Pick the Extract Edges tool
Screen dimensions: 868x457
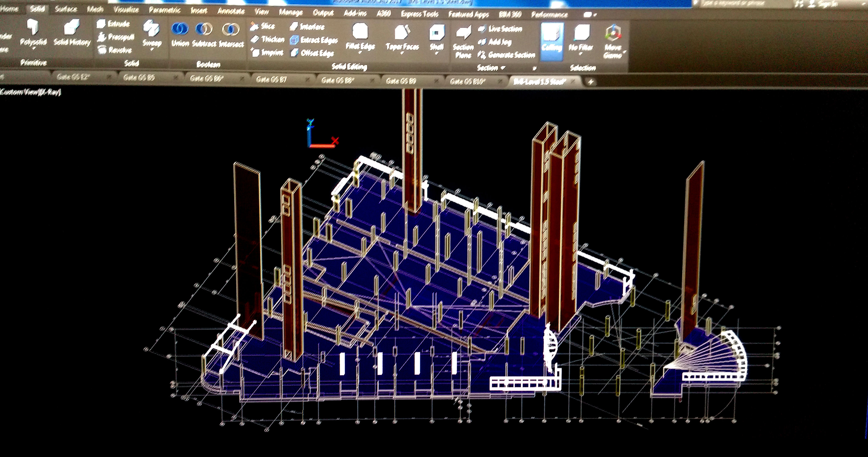click(x=314, y=40)
